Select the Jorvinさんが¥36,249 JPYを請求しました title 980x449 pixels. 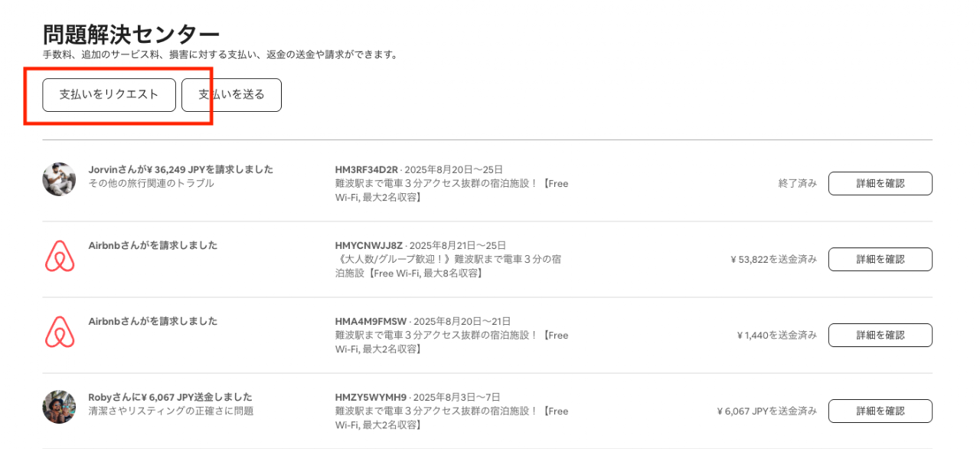point(181,169)
